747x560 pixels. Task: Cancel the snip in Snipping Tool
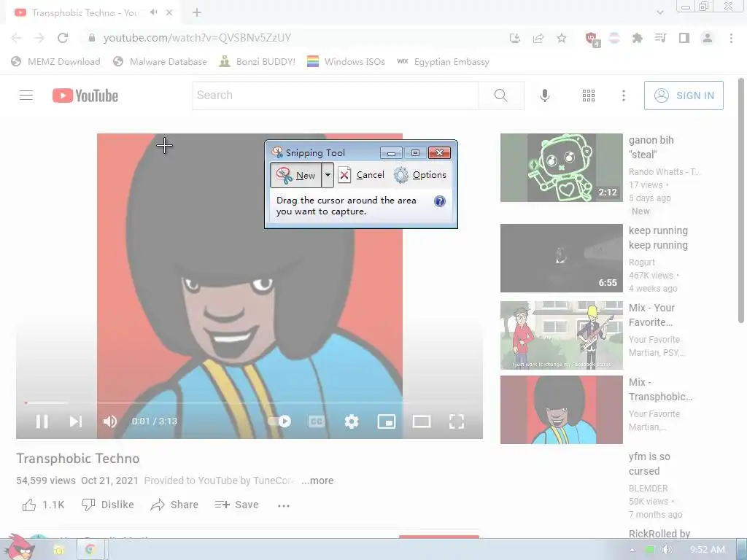coord(361,175)
